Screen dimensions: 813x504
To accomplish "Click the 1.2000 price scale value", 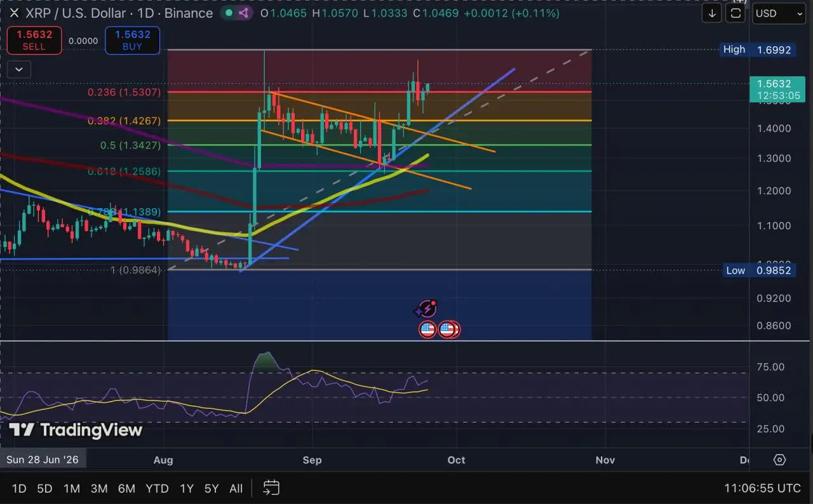I will click(774, 190).
